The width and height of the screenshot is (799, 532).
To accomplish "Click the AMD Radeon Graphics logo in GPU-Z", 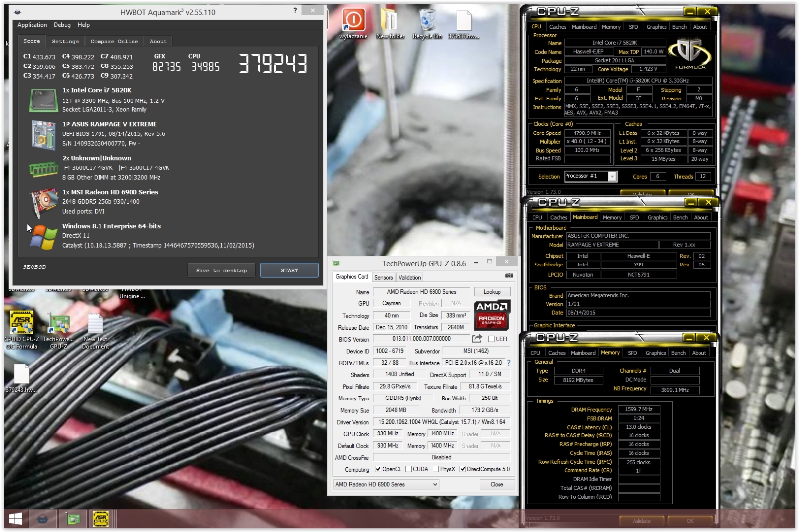I will click(x=492, y=315).
